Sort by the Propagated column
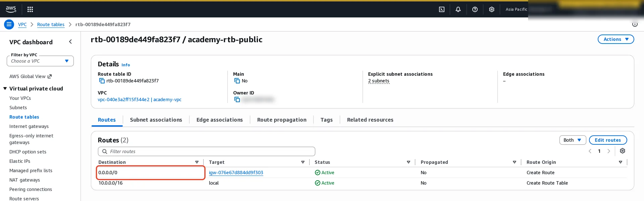Screen dimensions: 644x201 click(515, 162)
